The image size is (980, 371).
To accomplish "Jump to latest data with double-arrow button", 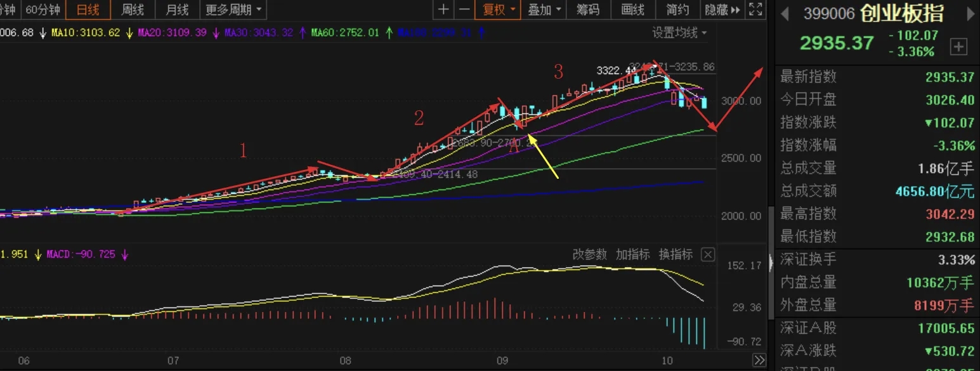I will point(759,360).
